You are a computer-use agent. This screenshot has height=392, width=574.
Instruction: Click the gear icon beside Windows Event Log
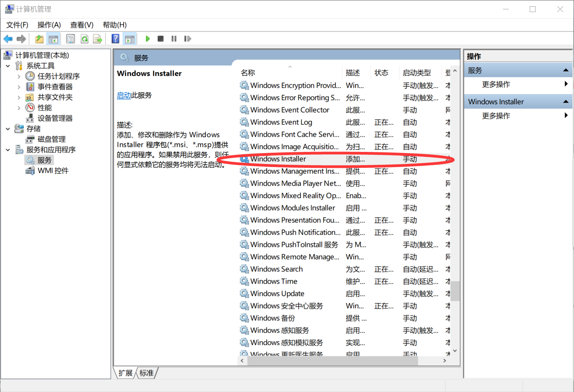(244, 122)
